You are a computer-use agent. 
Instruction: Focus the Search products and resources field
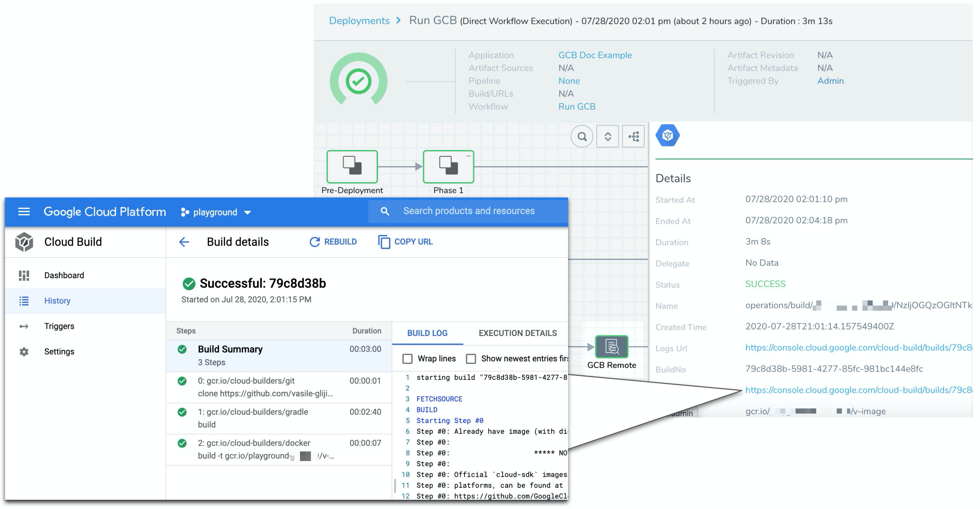pyautogui.click(x=469, y=211)
